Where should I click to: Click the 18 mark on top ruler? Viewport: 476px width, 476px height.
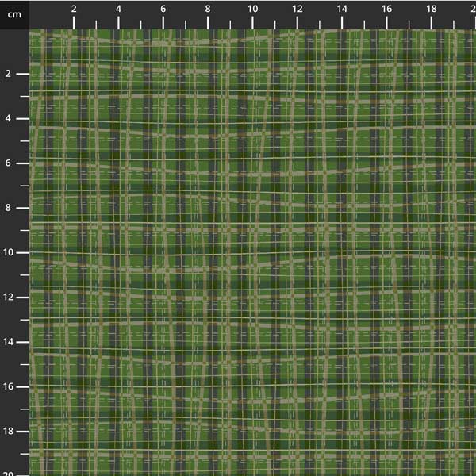431,10
